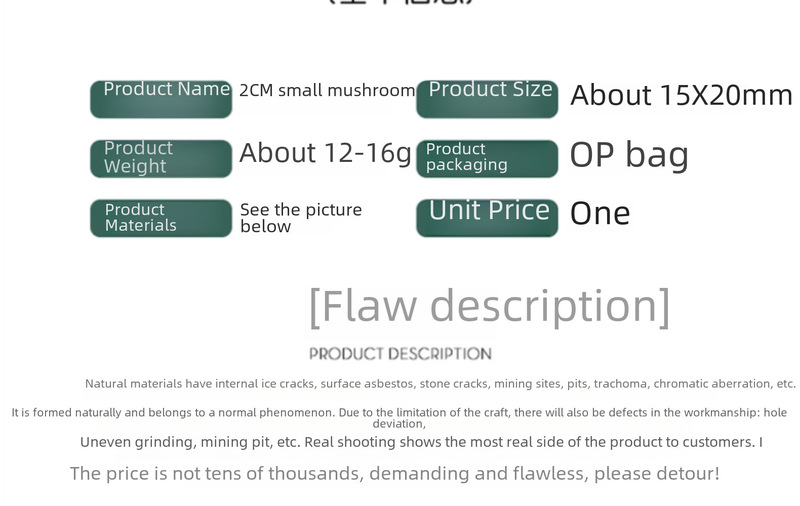Image resolution: width=800 pixels, height=506 pixels.
Task: Click the Product Materials label badge
Action: click(x=161, y=218)
